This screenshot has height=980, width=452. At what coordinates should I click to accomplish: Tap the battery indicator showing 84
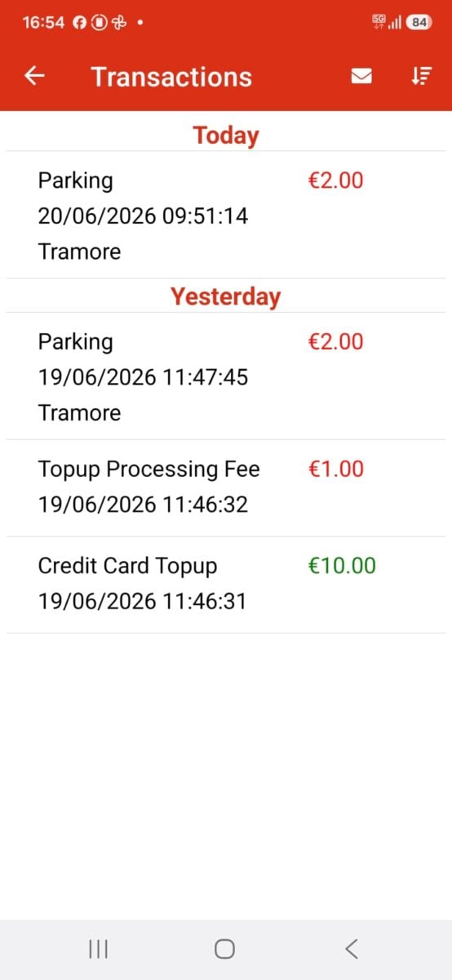tap(419, 23)
